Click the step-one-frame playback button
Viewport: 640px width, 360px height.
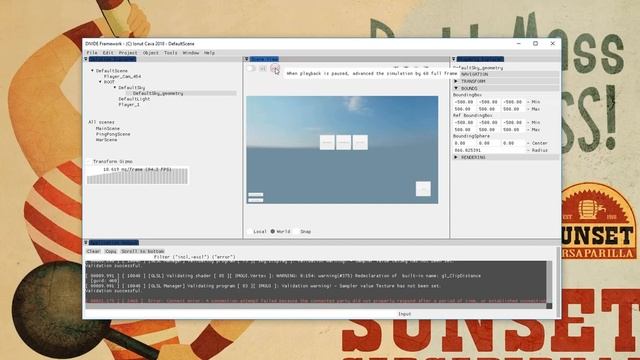tap(263, 68)
